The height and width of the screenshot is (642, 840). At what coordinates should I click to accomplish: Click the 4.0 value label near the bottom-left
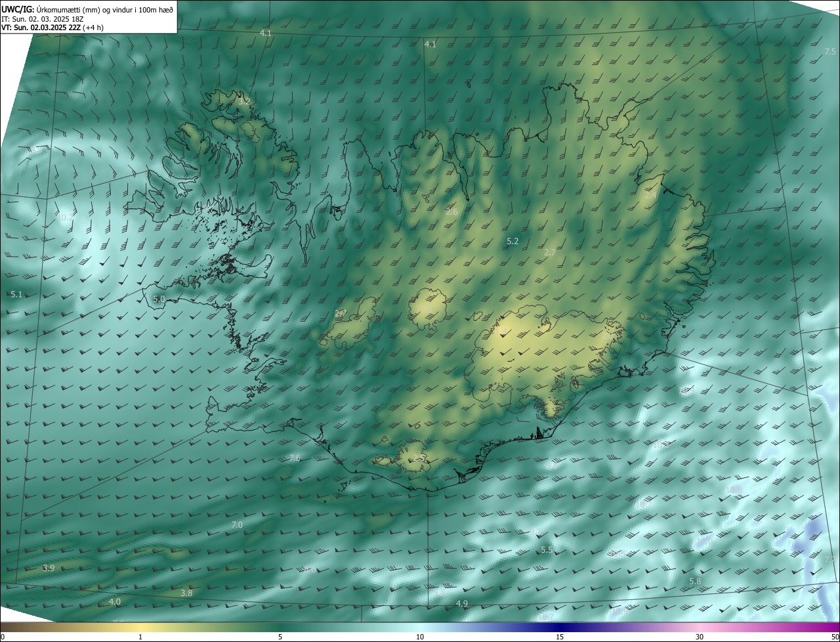[x=115, y=602]
